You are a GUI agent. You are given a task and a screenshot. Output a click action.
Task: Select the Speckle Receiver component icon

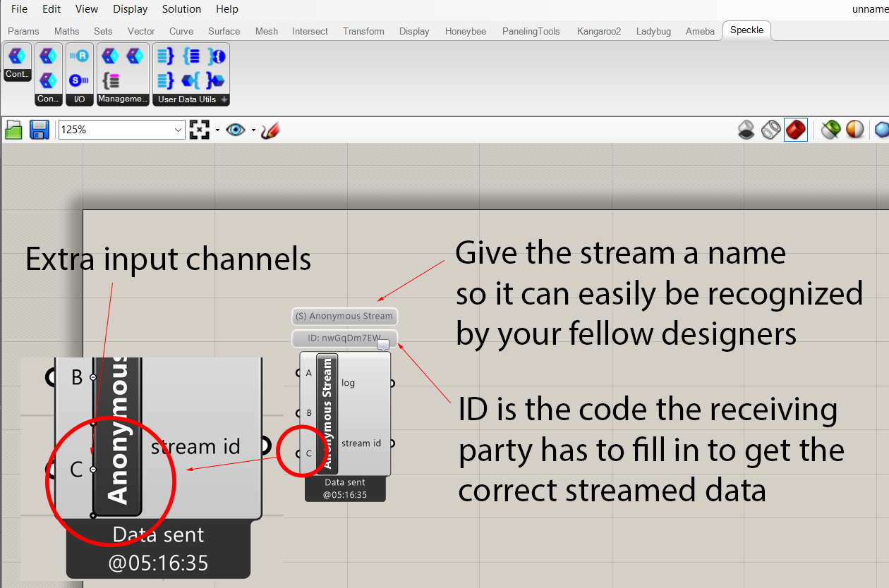click(80, 55)
